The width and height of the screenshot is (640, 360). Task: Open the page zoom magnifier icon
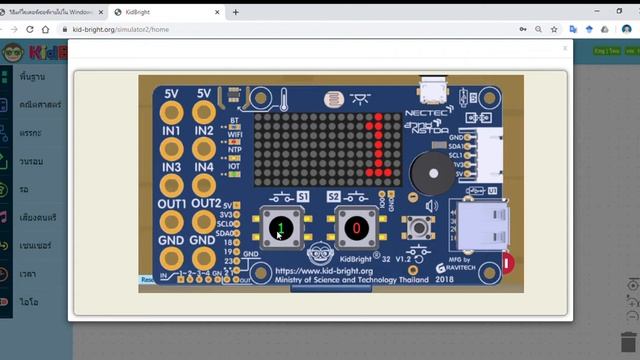pyautogui.click(x=538, y=29)
